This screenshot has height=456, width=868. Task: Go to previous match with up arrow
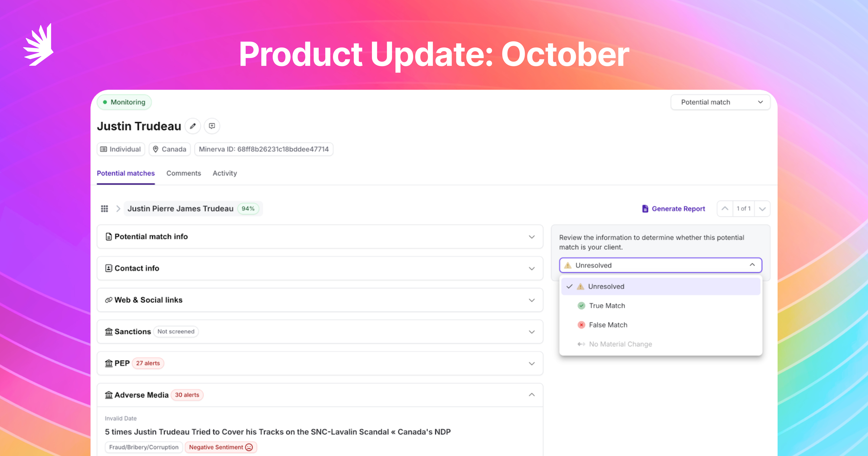pos(725,209)
